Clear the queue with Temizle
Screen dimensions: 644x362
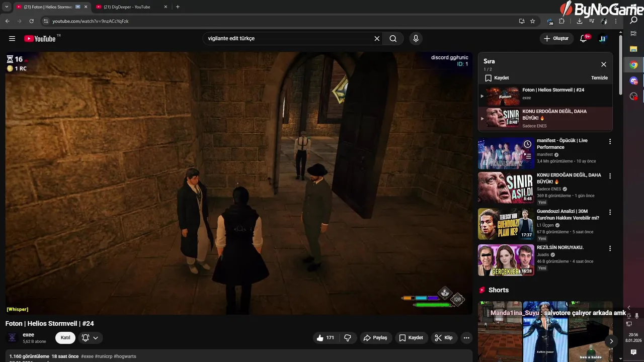click(x=599, y=78)
